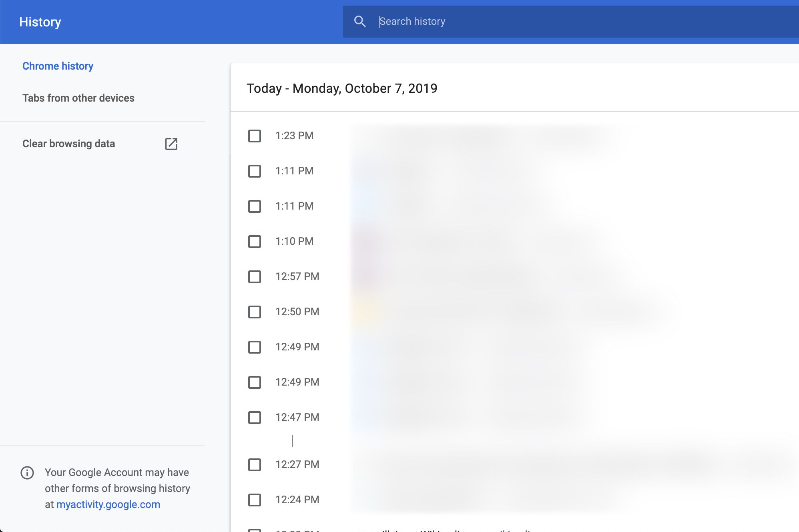799x532 pixels.
Task: Select Chrome history in sidebar
Action: pos(58,66)
